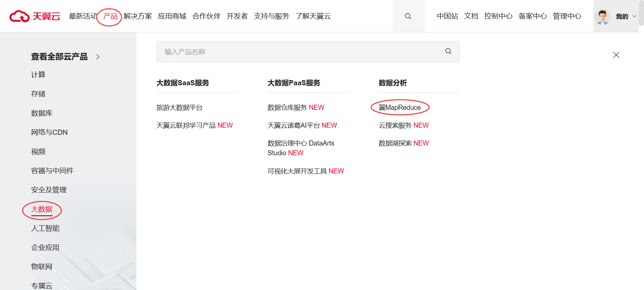
Task: Click the 天翼云 cloud logo
Action: tap(35, 16)
